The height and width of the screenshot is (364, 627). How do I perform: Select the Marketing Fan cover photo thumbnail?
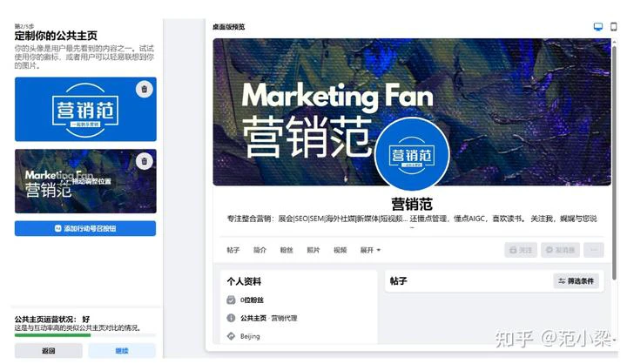(x=85, y=181)
